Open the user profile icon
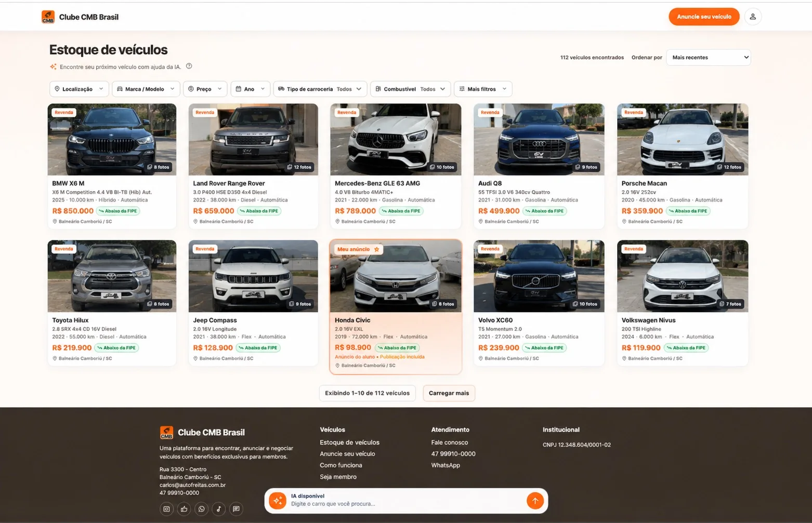812x523 pixels. pos(753,17)
